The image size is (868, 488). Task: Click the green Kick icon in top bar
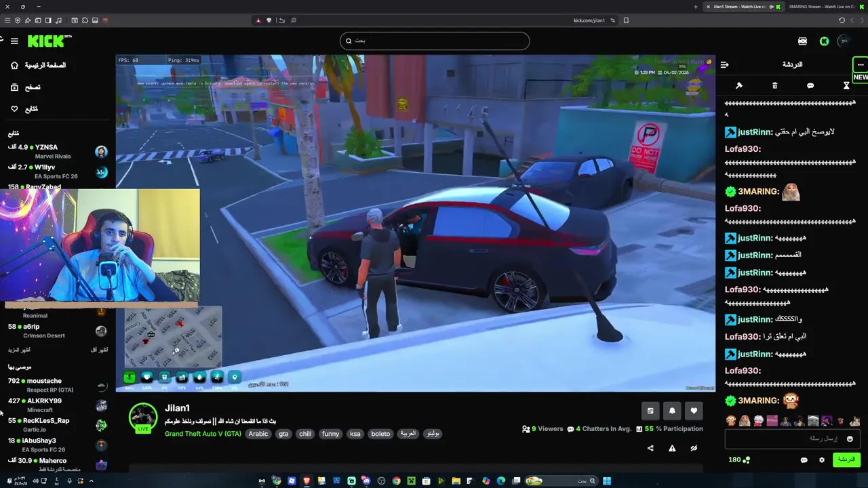pyautogui.click(x=824, y=41)
